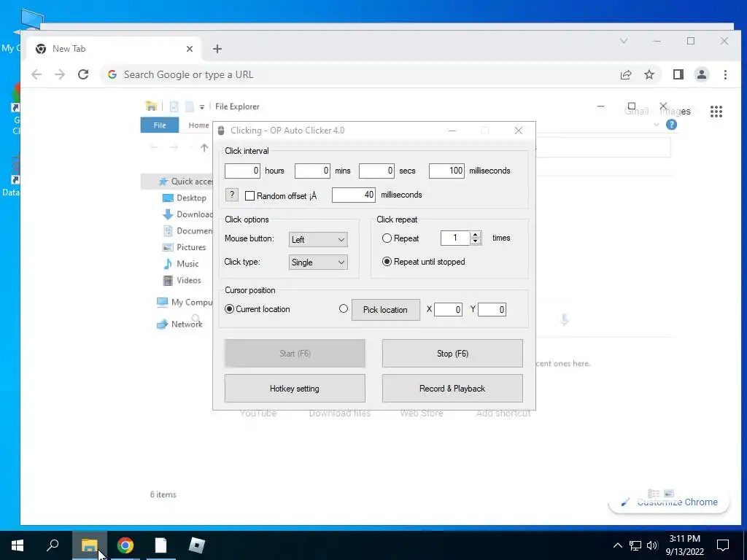This screenshot has width=747, height=560.
Task: Click Customize Chrome button
Action: pyautogui.click(x=669, y=502)
